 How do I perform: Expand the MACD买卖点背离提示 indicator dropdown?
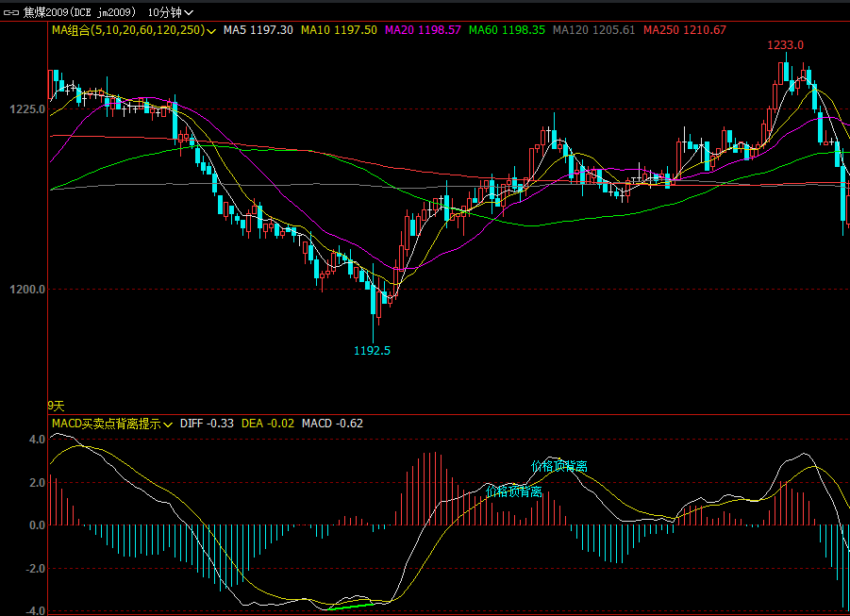point(168,424)
